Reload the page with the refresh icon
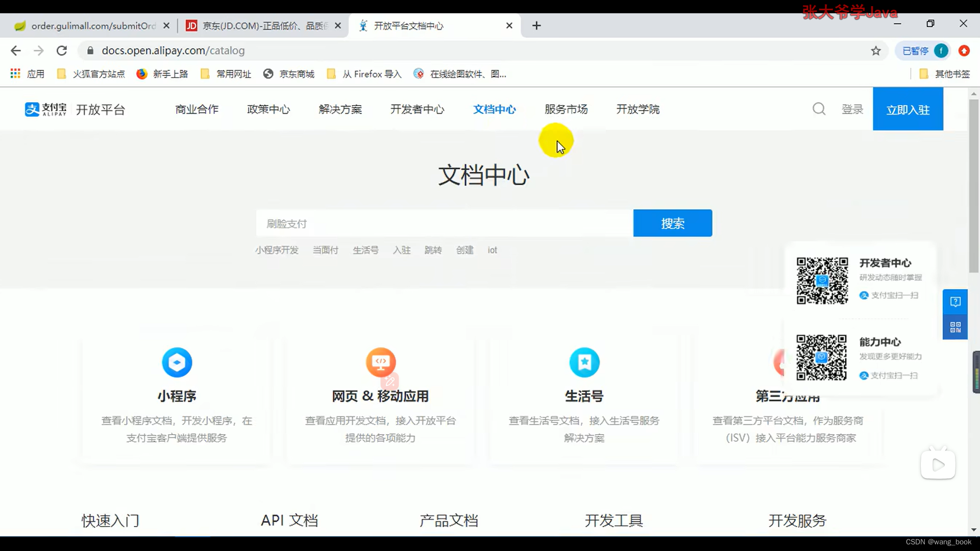 tap(62, 51)
